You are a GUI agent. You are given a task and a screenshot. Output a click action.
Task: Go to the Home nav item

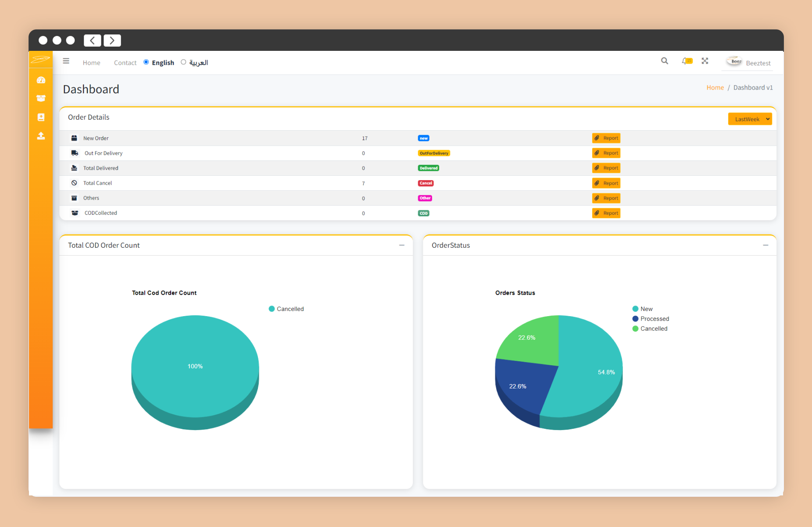pos(91,63)
